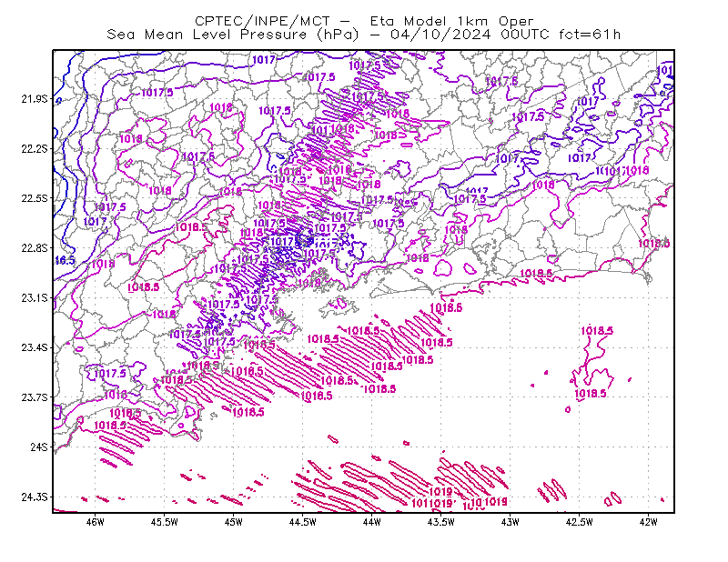Screen dimensions: 728x562
Task: Click the 44.5W longitude axis label
Action: coord(302,522)
